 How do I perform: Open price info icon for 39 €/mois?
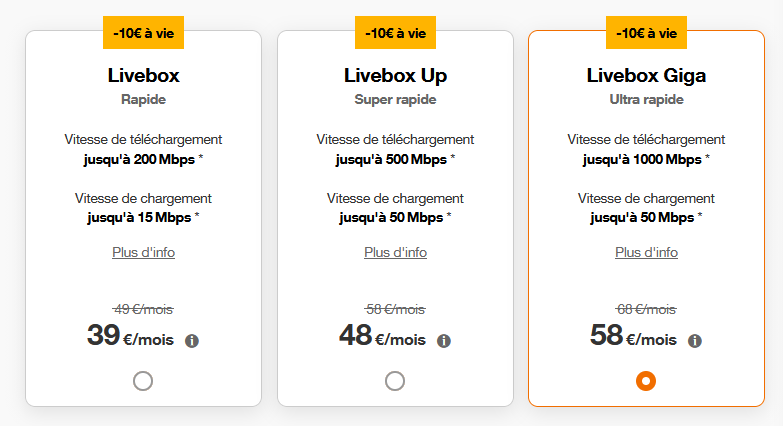click(192, 341)
